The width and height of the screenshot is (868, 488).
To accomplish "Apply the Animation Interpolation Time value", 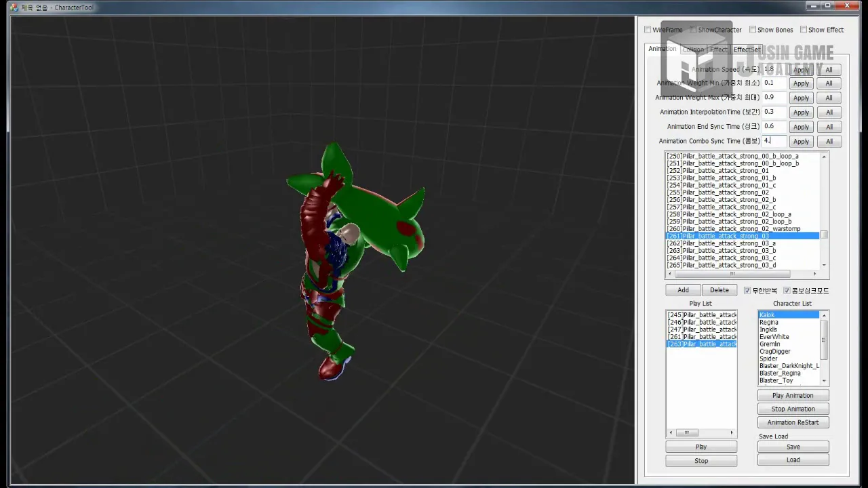I will [802, 113].
